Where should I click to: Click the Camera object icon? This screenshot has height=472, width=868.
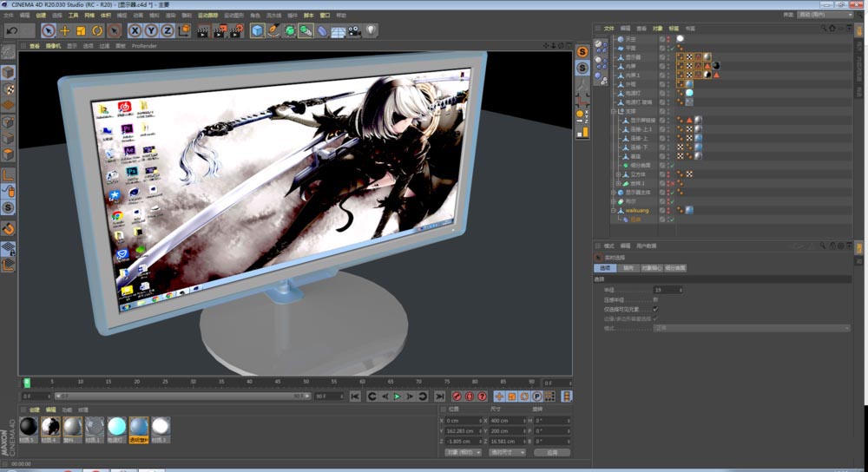click(x=354, y=31)
